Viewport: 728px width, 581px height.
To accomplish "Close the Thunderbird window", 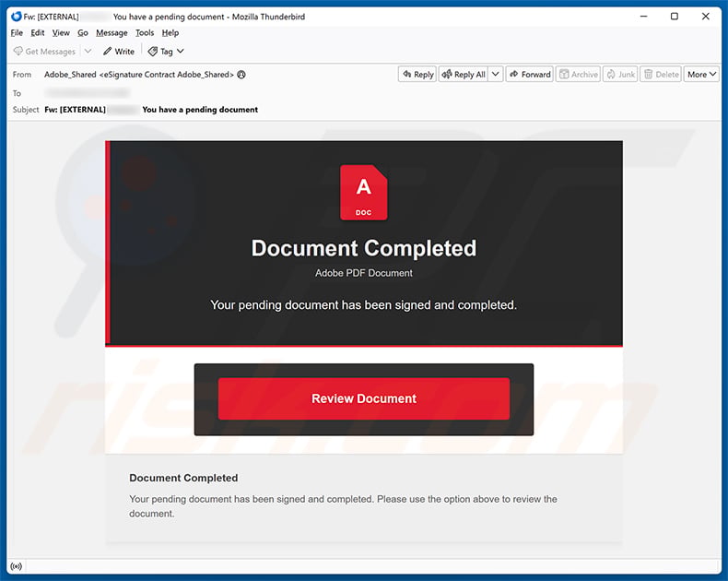I will click(706, 17).
